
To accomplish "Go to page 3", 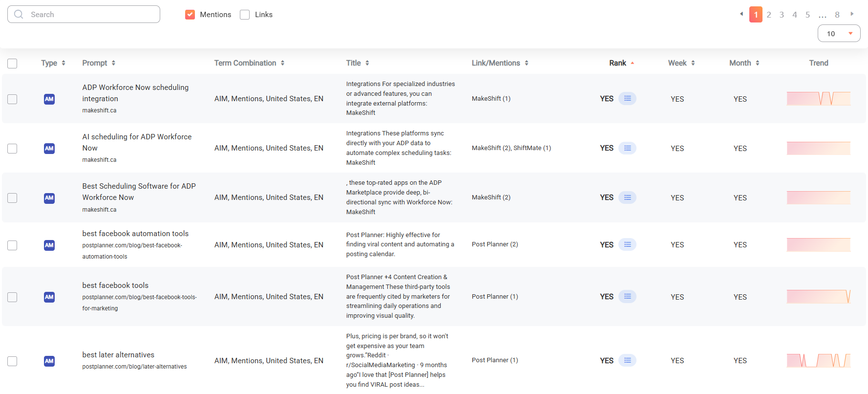I will coord(782,15).
